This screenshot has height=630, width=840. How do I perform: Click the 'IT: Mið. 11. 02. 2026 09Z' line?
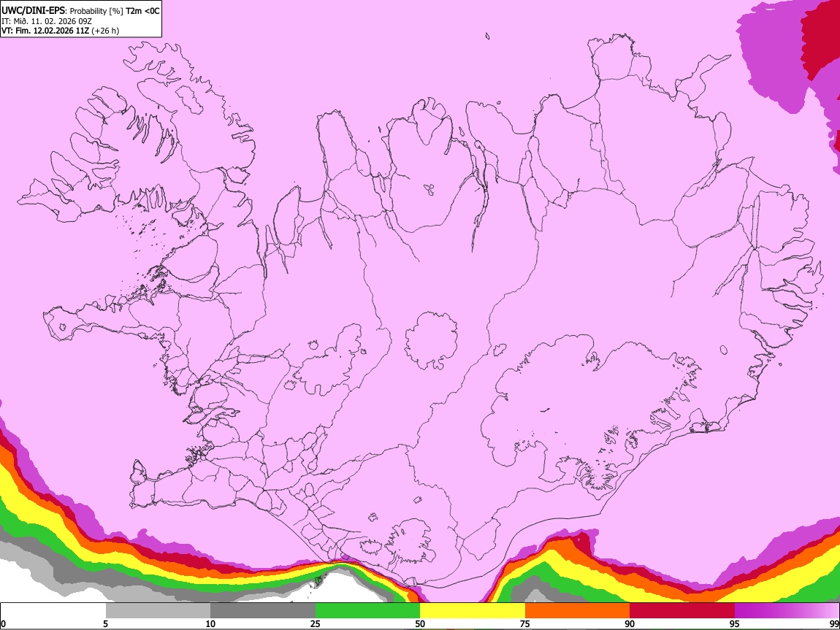[47, 21]
